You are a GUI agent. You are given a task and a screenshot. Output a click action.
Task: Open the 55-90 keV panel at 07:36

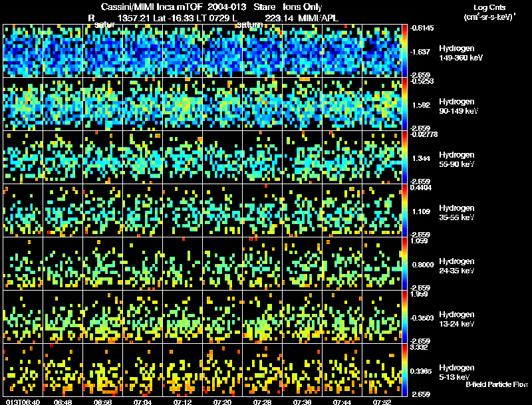(303, 158)
